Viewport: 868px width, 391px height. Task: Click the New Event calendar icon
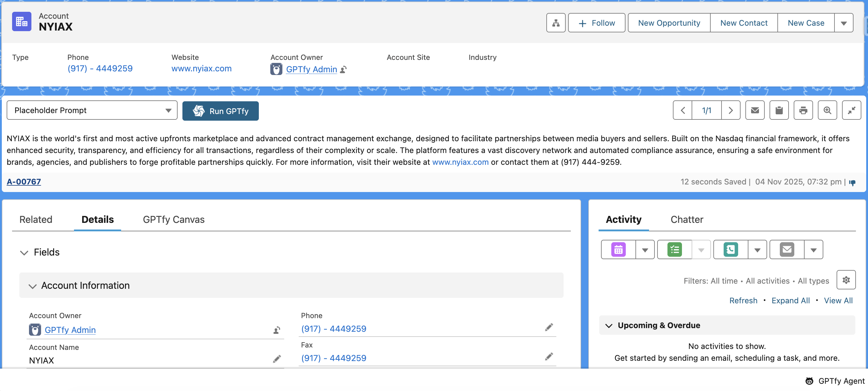coord(618,250)
